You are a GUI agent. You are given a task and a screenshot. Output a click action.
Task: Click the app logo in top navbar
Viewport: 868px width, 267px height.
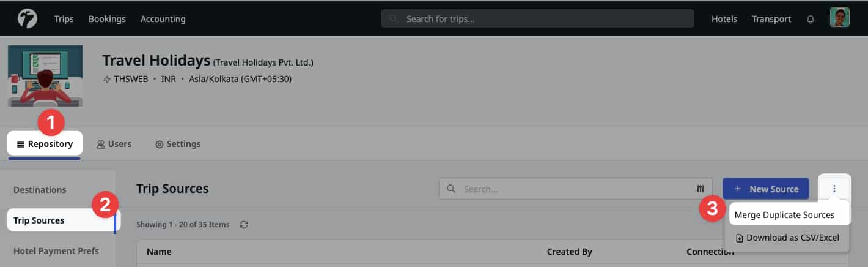point(28,18)
